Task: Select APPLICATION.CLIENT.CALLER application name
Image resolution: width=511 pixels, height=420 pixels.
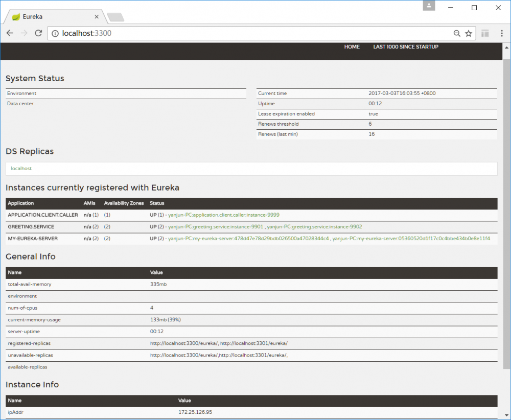Action: [43, 215]
